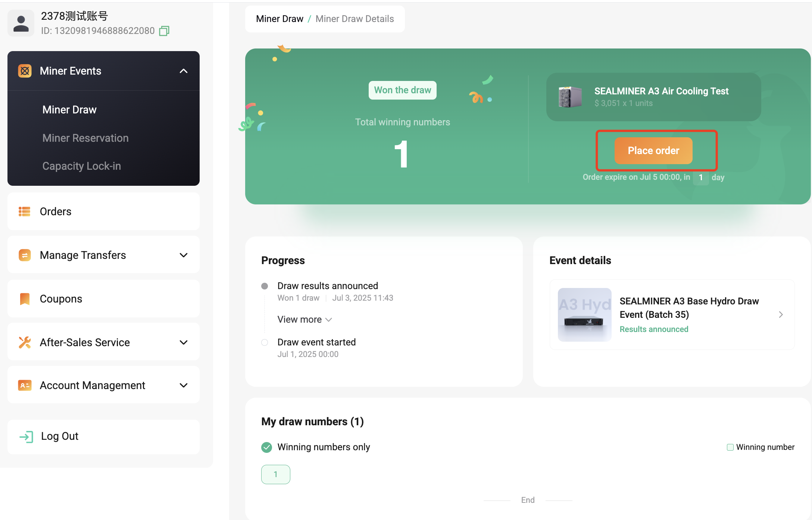Image resolution: width=812 pixels, height=520 pixels.
Task: Open Miner Reservation in sidebar
Action: tap(85, 138)
